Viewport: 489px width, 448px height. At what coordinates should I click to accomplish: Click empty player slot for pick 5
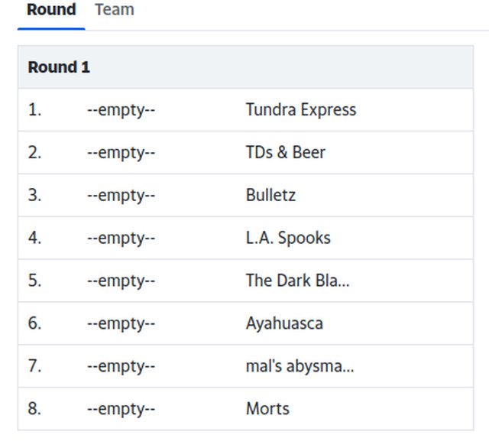tap(121, 281)
